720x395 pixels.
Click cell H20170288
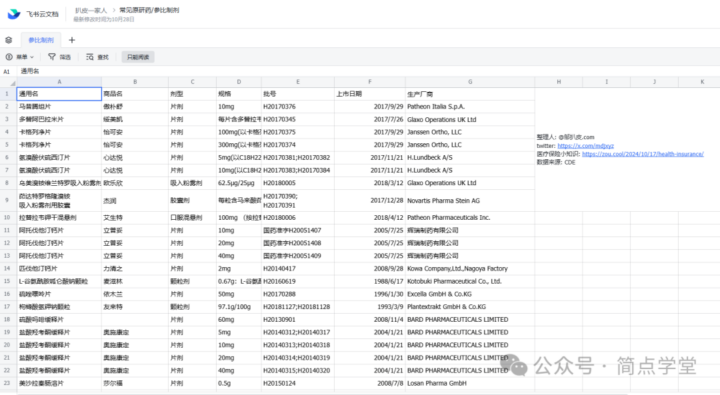click(x=298, y=294)
